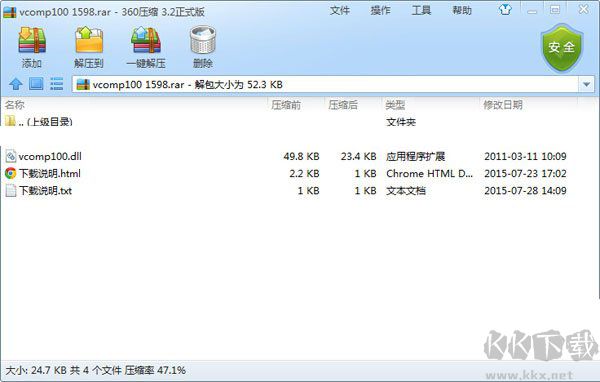This screenshot has height=382, width=600.
Task: Sort by 修改日期 column header
Action: 503,104
